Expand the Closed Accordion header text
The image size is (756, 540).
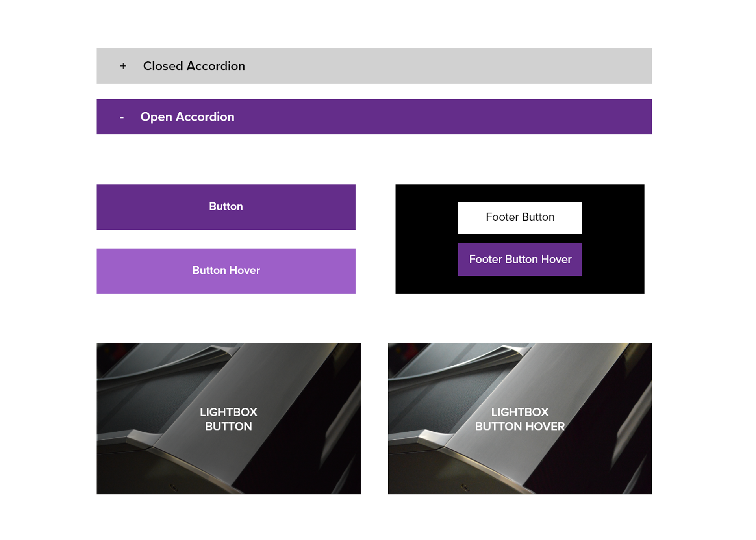point(194,66)
